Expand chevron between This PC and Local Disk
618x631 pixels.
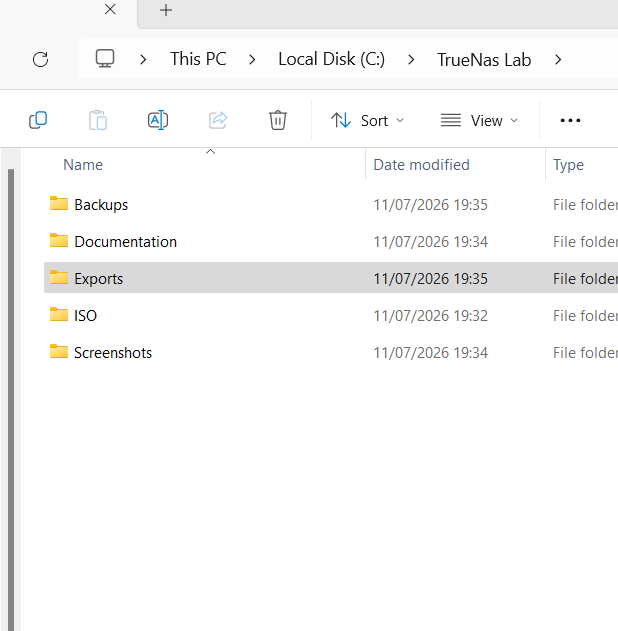pyautogui.click(x=252, y=60)
